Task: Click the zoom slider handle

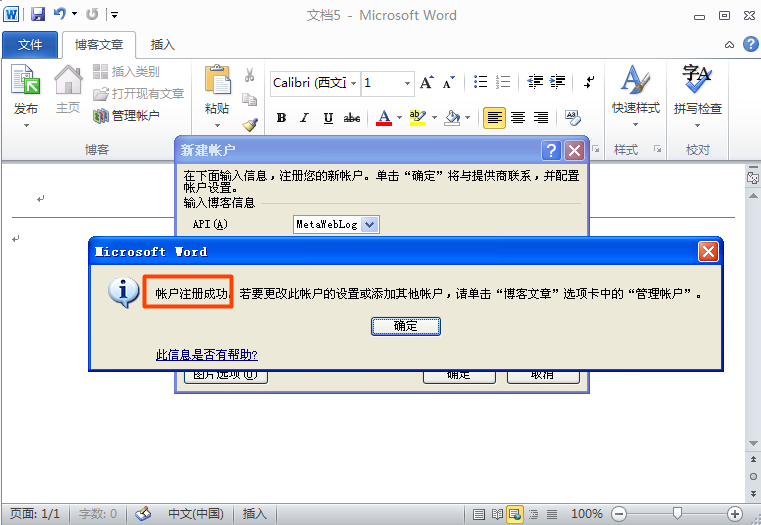Action: pyautogui.click(x=678, y=513)
